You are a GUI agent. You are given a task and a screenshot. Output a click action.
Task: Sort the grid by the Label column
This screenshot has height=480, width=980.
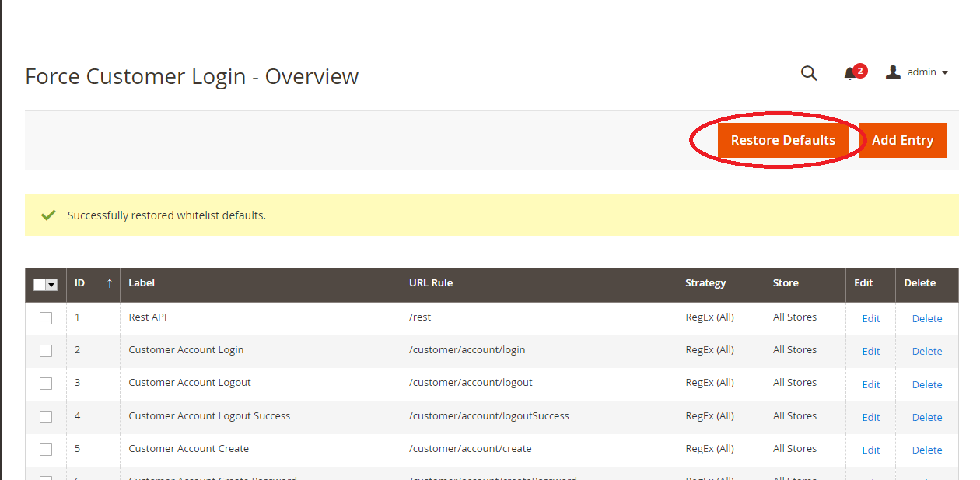pos(142,283)
